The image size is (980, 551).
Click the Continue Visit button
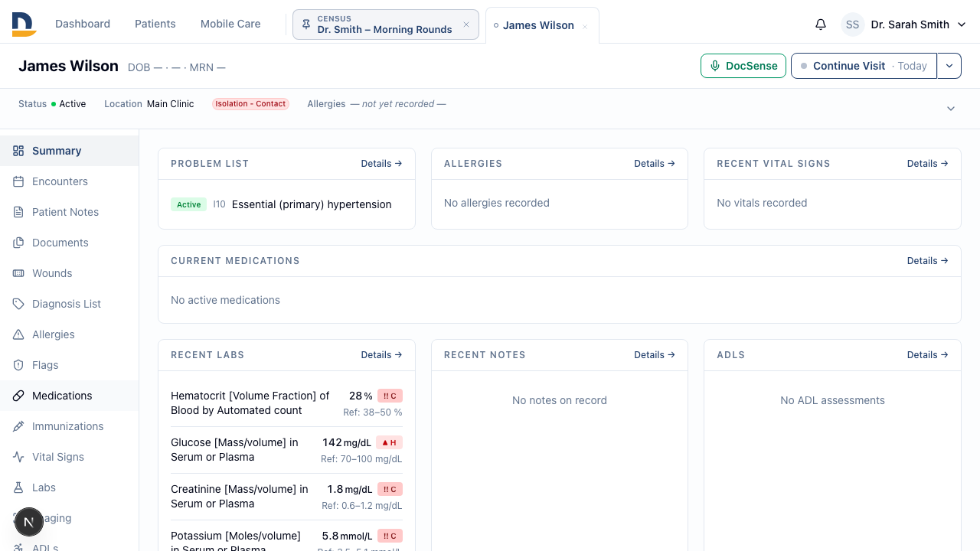click(864, 66)
